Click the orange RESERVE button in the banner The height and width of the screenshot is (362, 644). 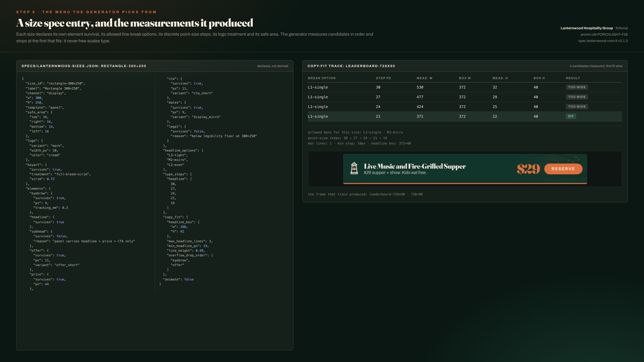point(563,169)
